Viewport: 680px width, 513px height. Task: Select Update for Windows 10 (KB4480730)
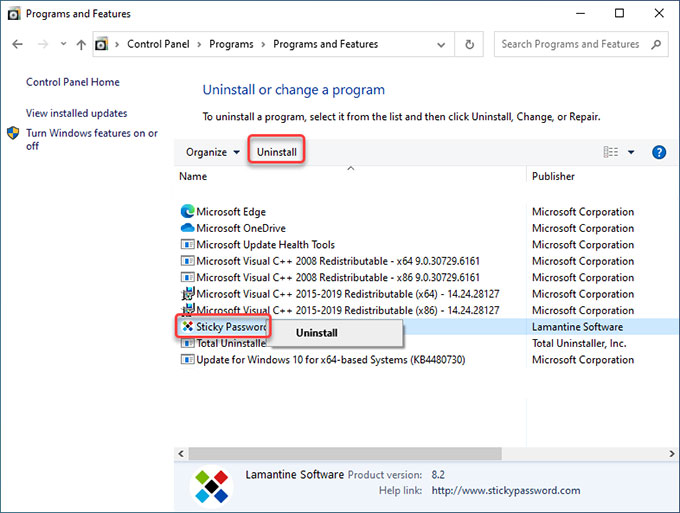click(330, 360)
